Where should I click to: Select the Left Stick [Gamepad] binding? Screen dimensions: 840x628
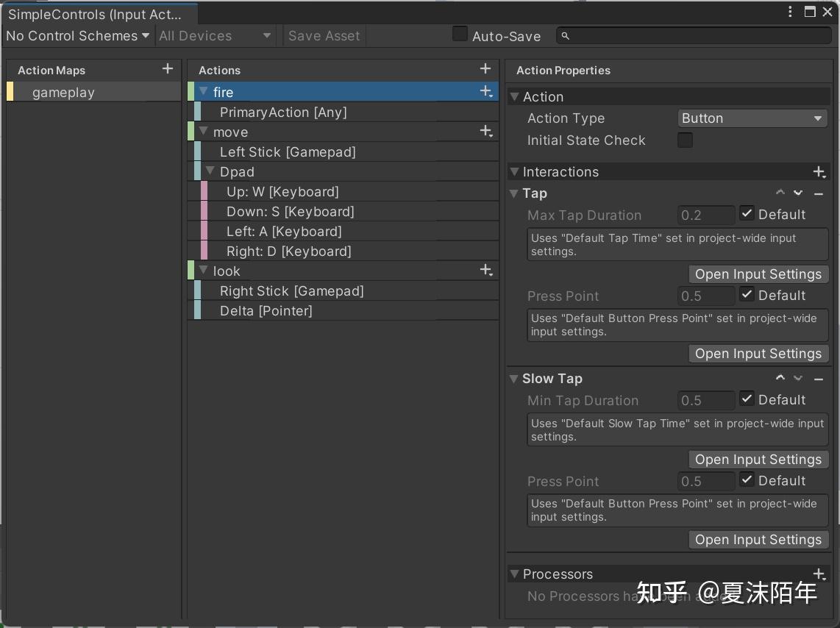pyautogui.click(x=288, y=151)
